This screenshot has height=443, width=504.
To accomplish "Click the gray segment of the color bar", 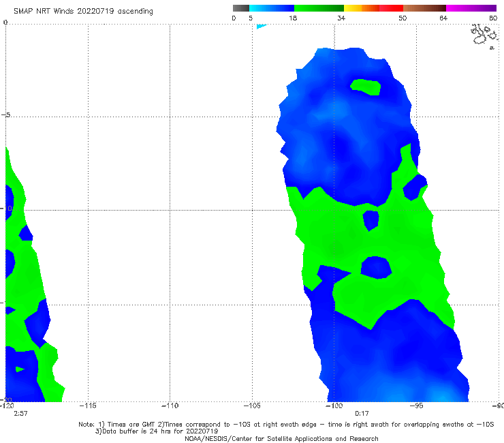I will [240, 8].
